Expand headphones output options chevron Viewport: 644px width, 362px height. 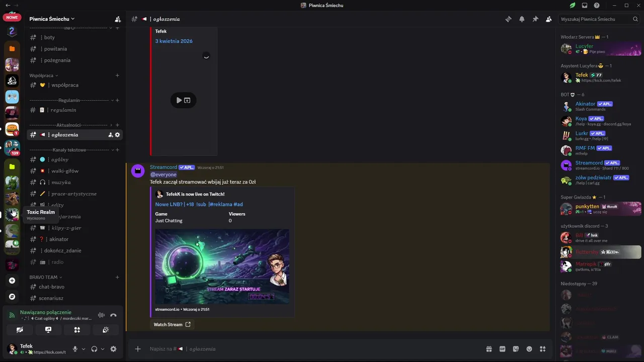[x=103, y=349]
